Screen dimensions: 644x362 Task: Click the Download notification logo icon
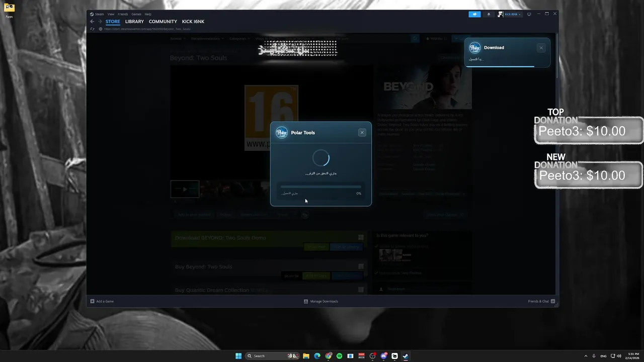pos(474,48)
